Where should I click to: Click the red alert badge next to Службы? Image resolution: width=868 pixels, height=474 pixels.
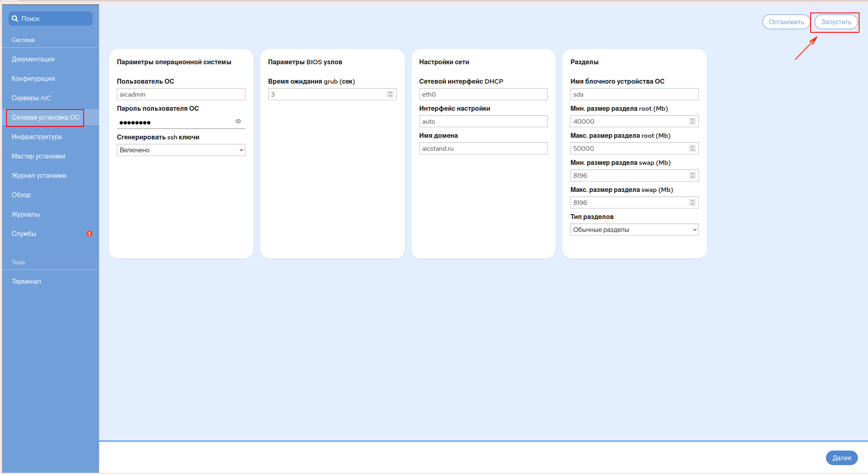pyautogui.click(x=89, y=234)
